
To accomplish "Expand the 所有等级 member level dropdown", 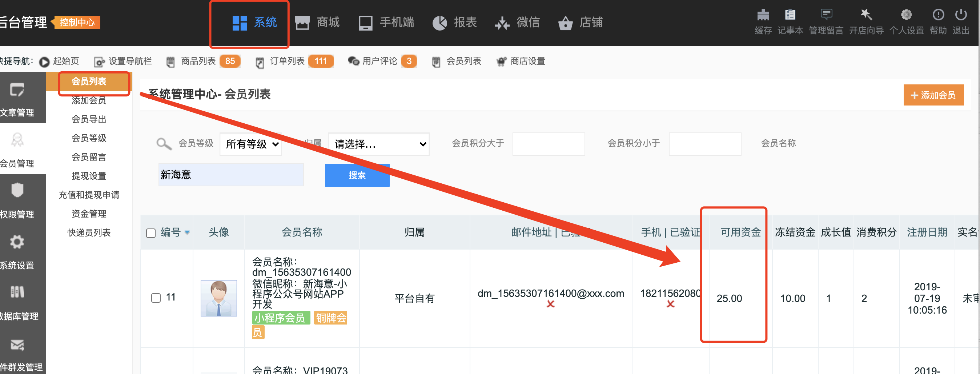I will click(x=251, y=144).
